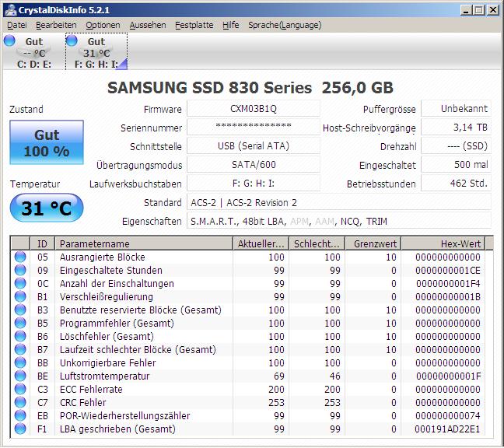The height and width of the screenshot is (448, 504).
Task: Click the Grenzwert column header
Action: pos(373,243)
